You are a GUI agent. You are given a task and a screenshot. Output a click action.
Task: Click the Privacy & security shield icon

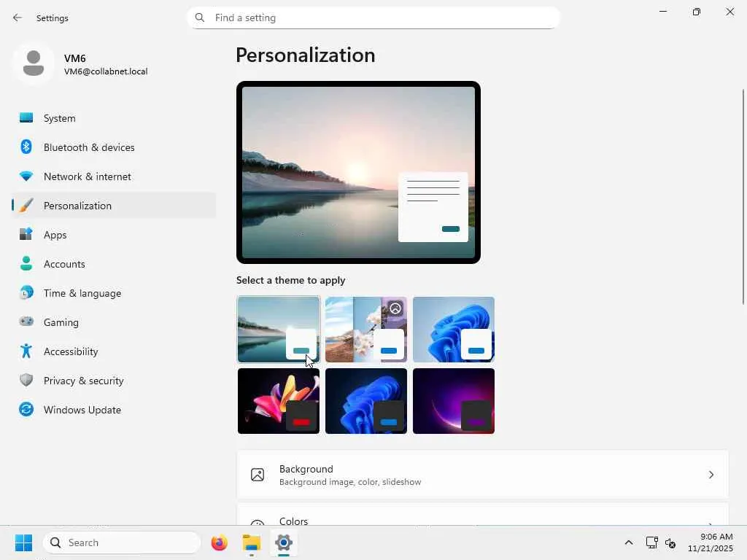(26, 380)
